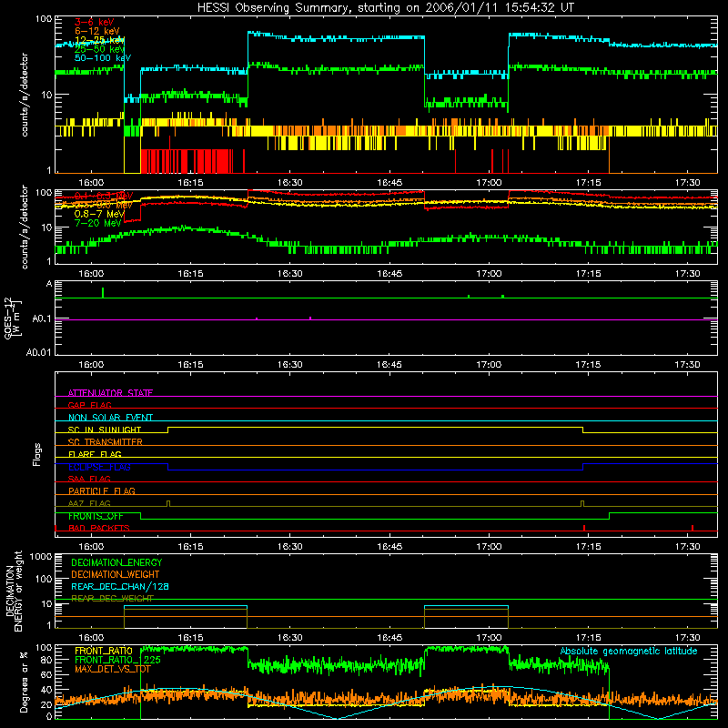Click the ECLIPSE_FLAG label
Screen dimensions: 728x728
(99, 467)
